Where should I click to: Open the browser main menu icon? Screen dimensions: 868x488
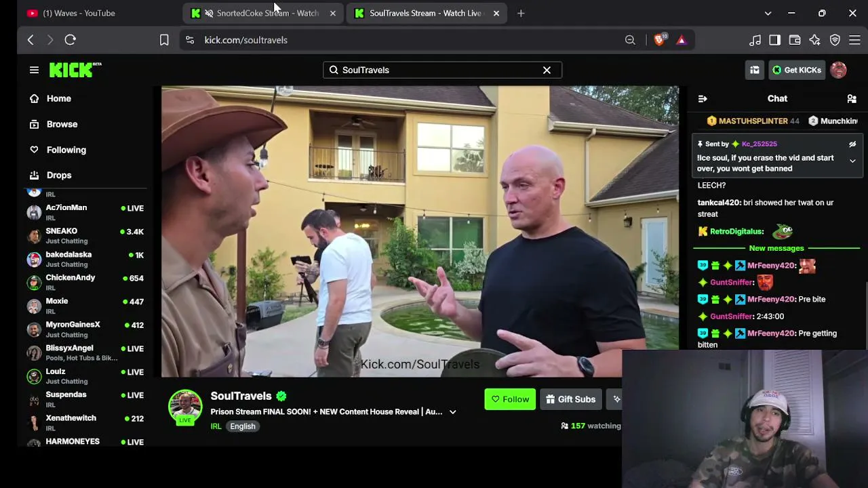(x=855, y=40)
